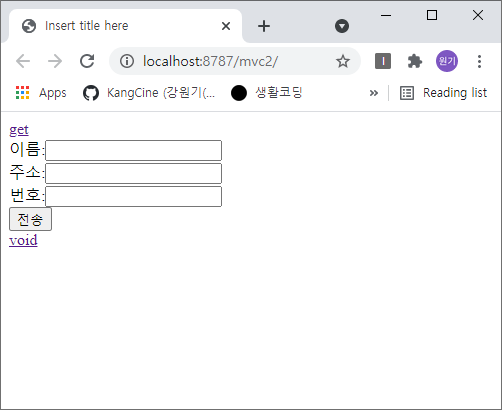This screenshot has width=502, height=410.
Task: Open the Chrome three-dot menu
Action: [x=479, y=61]
